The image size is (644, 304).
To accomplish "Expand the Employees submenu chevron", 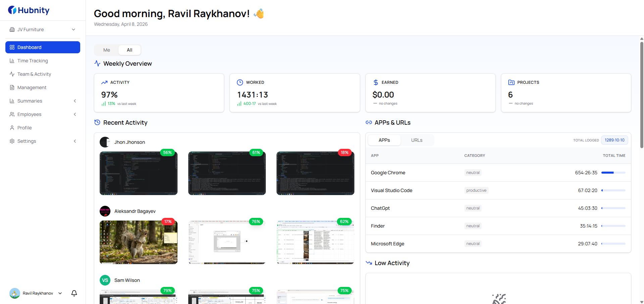I will [x=75, y=114].
